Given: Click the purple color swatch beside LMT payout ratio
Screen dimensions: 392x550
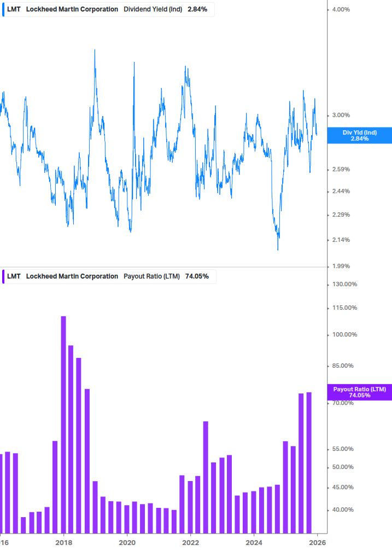Looking at the screenshot, I should coord(3,276).
